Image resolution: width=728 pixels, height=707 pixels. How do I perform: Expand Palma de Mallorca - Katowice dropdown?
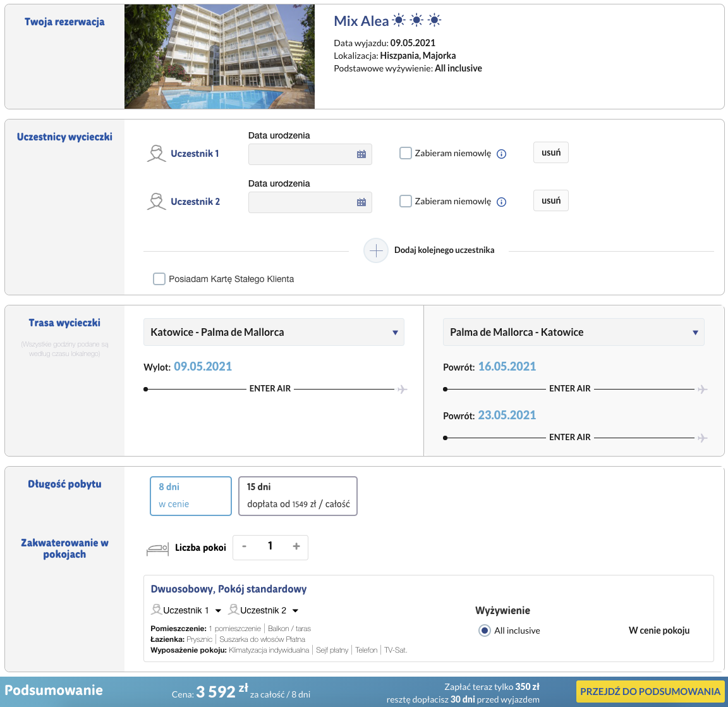coord(573,333)
